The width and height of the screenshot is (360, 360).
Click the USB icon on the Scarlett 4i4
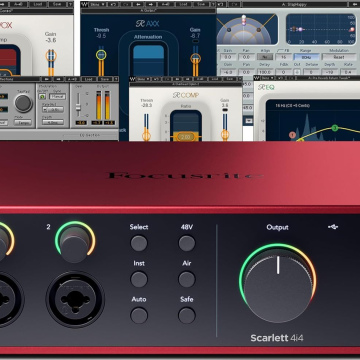(333, 227)
